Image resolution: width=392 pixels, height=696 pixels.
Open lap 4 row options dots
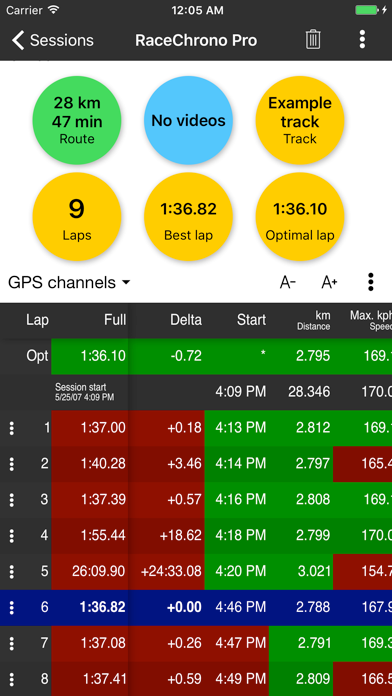[x=12, y=536]
